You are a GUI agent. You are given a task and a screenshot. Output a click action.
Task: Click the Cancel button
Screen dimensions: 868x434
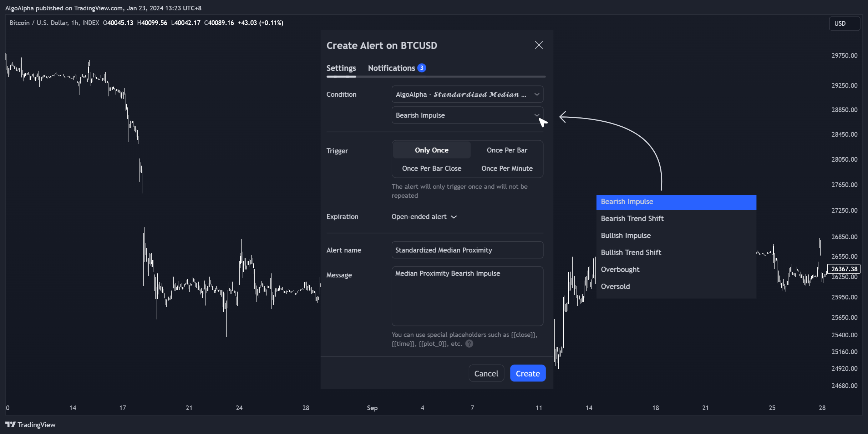coord(486,373)
